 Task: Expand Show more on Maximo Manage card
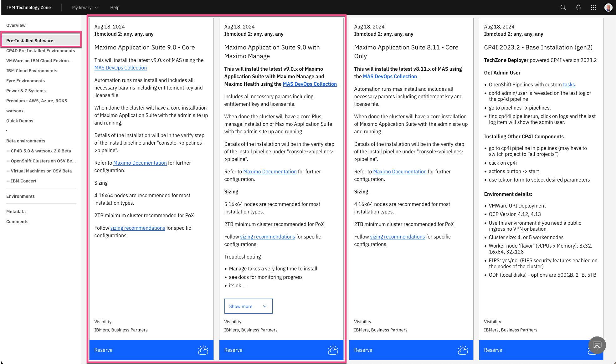[248, 306]
